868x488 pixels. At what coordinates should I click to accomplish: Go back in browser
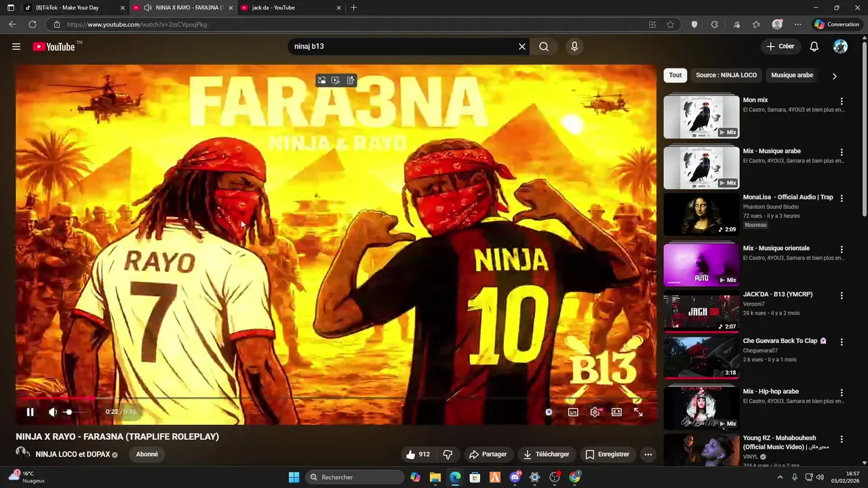tap(12, 24)
